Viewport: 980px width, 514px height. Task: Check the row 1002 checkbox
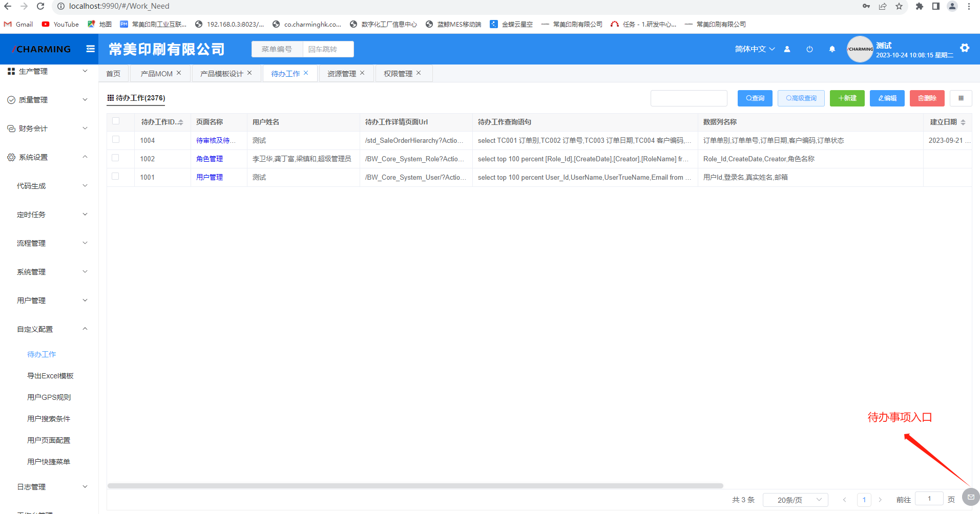(116, 158)
